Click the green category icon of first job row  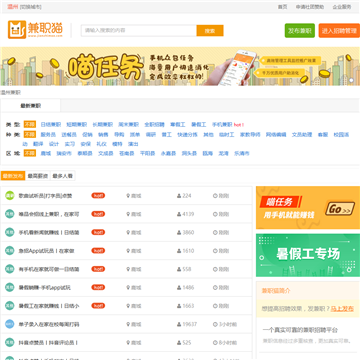click(10, 196)
